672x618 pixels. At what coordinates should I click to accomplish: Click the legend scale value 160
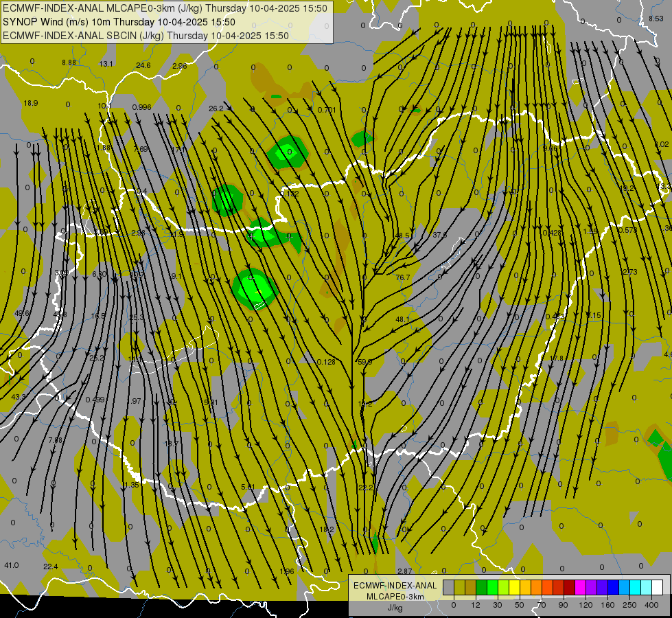tap(607, 605)
